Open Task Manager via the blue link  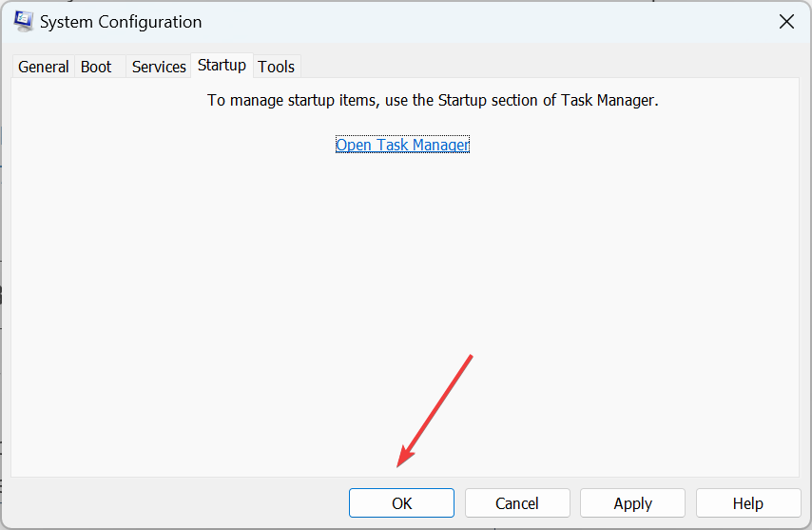[x=402, y=145]
